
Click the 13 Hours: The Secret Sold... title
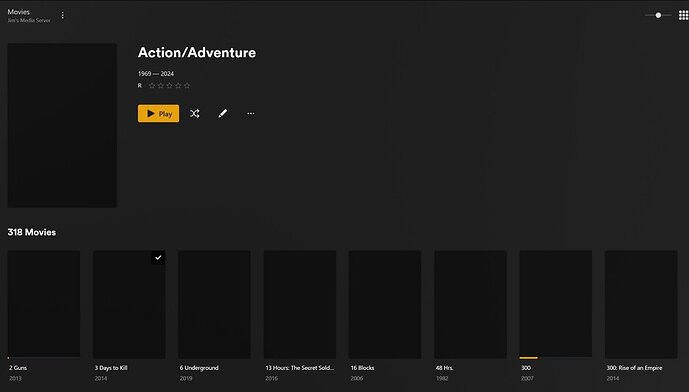300,368
